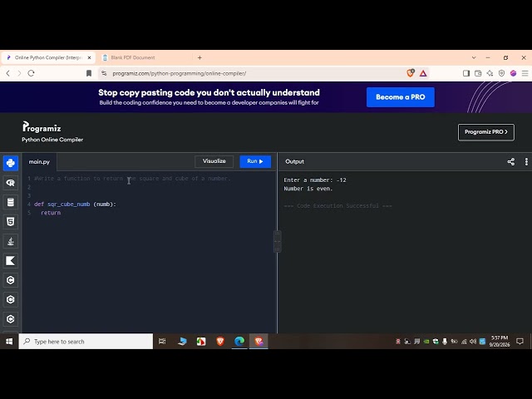Click the Brave VPN shield icon

(x=501, y=73)
